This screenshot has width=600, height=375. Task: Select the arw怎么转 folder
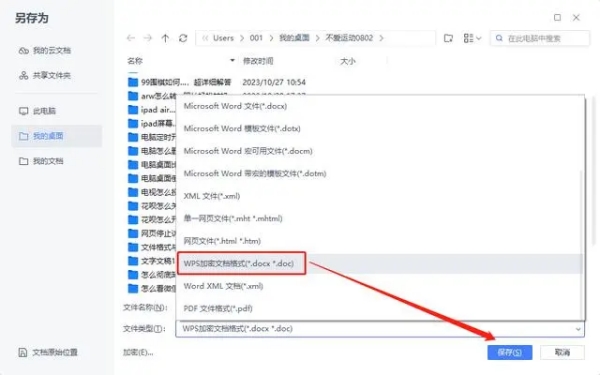click(152, 96)
